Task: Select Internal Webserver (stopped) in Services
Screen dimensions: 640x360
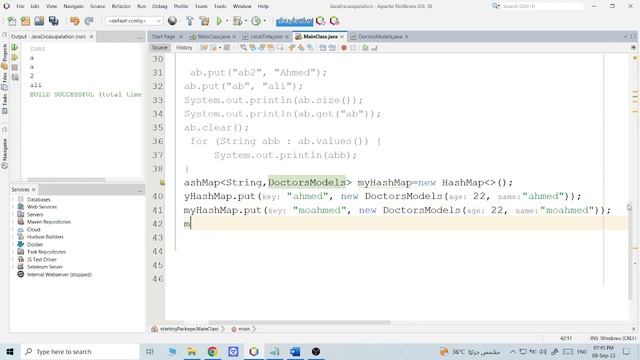Action: [x=59, y=274]
